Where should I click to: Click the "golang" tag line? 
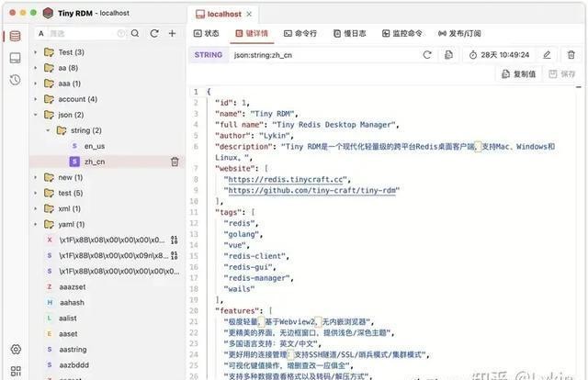coord(243,234)
